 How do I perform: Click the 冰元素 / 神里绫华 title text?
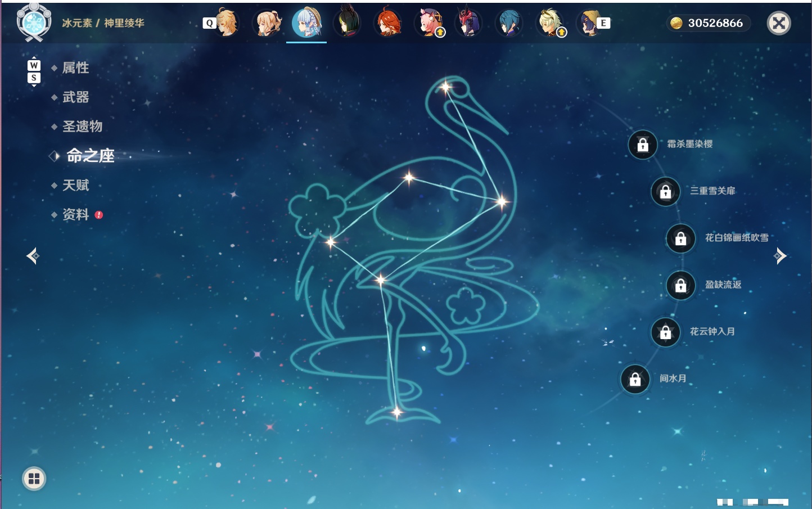point(103,23)
